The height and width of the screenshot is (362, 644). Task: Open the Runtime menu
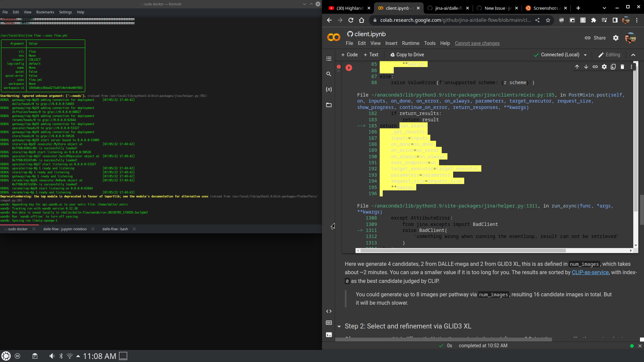tap(411, 43)
